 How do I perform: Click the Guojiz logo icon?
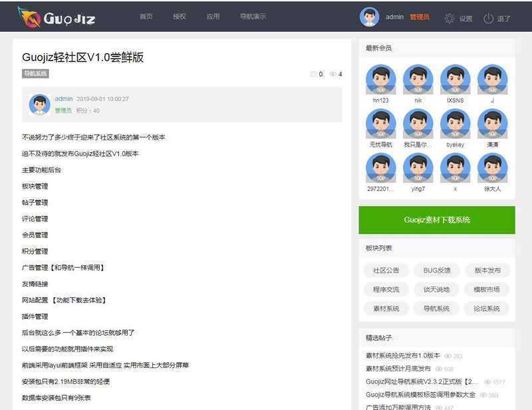pyautogui.click(x=27, y=17)
